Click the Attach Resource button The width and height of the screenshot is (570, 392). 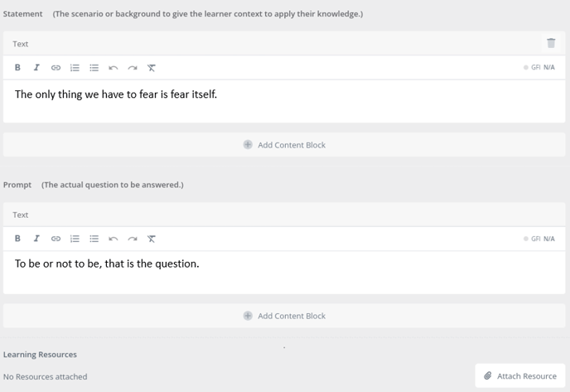click(520, 375)
